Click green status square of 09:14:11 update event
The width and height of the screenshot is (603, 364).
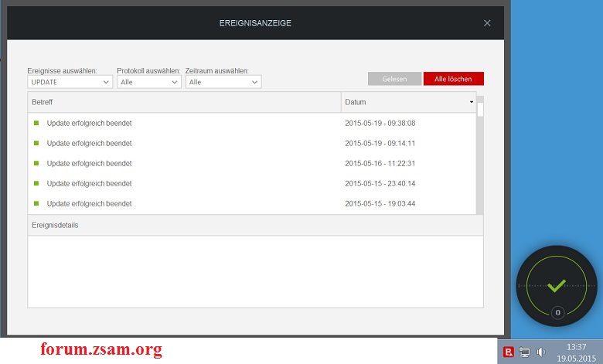(36, 143)
